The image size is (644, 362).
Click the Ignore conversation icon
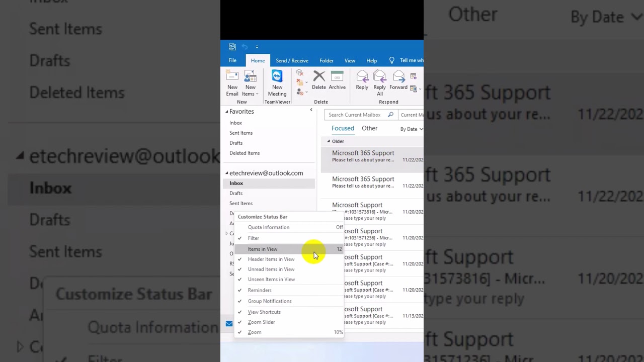click(300, 73)
